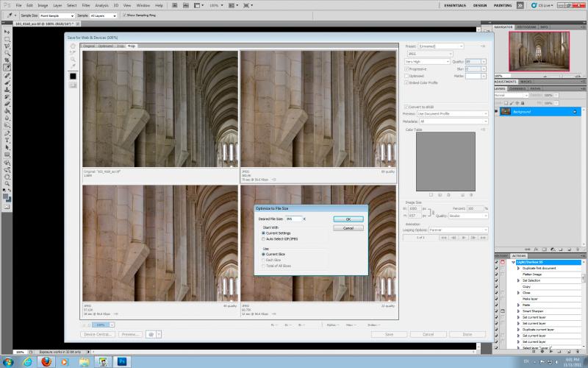Click the eyedropper color swatch in Save for Web
The width and height of the screenshot is (588, 368).
tap(73, 77)
